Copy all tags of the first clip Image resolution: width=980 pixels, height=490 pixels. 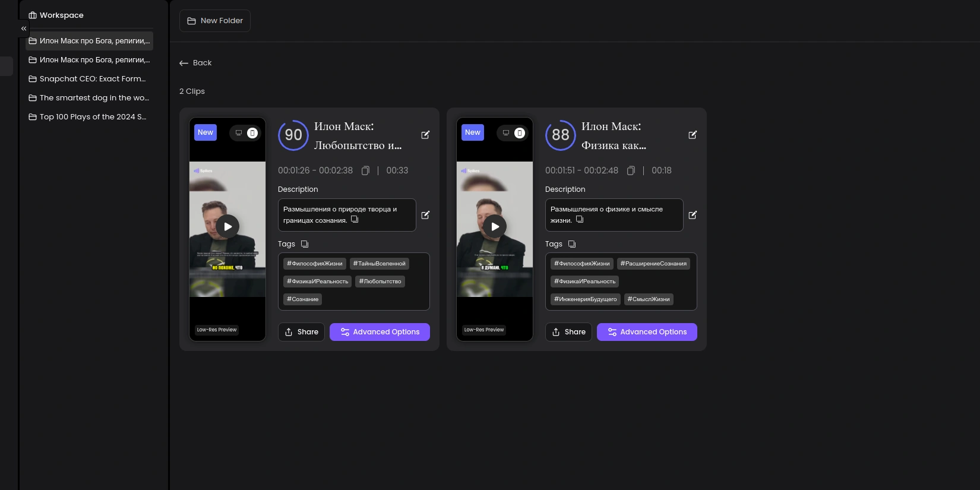point(305,244)
